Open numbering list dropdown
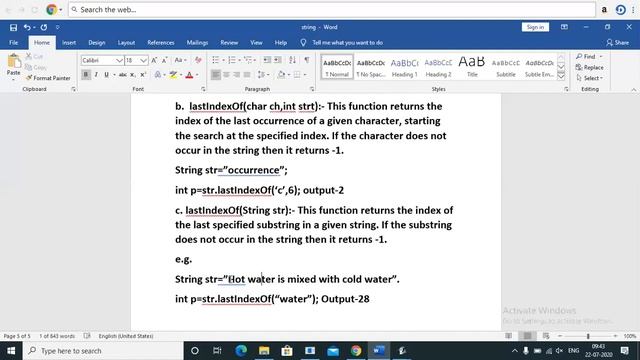 pos(240,60)
